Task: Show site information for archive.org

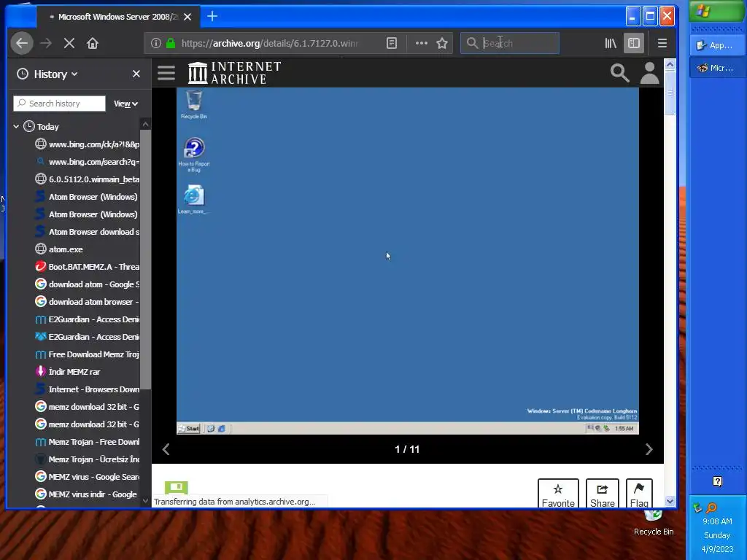Action: 156,43
